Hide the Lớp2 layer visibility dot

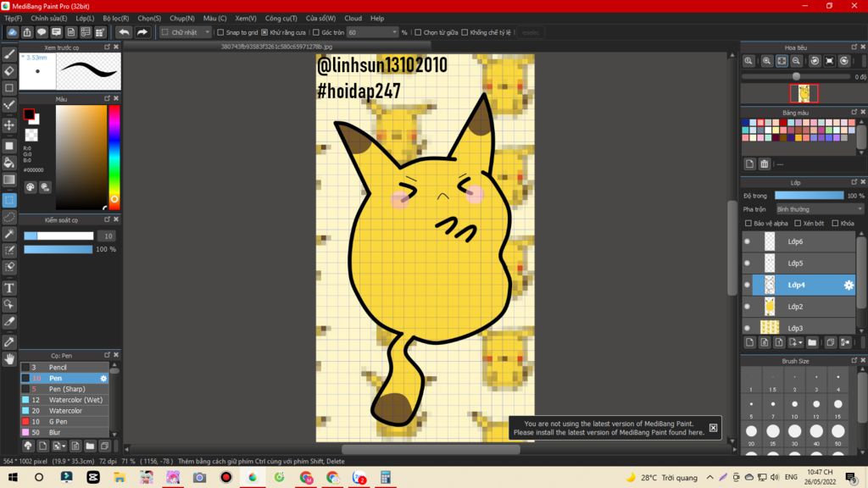tap(748, 307)
